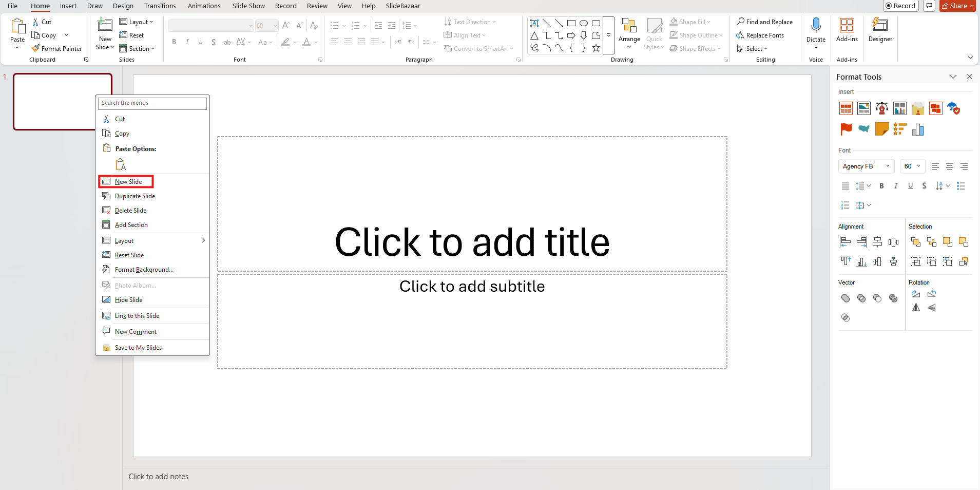Select the right arrow shape in gallery
The height and width of the screenshot is (490, 980).
[571, 35]
